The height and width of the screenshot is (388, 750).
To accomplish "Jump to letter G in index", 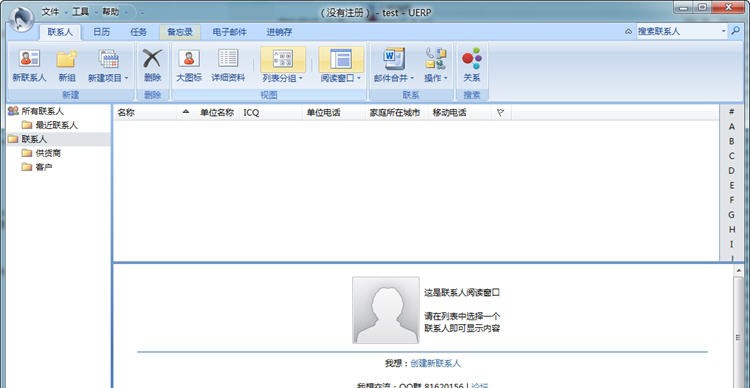I will tap(731, 215).
